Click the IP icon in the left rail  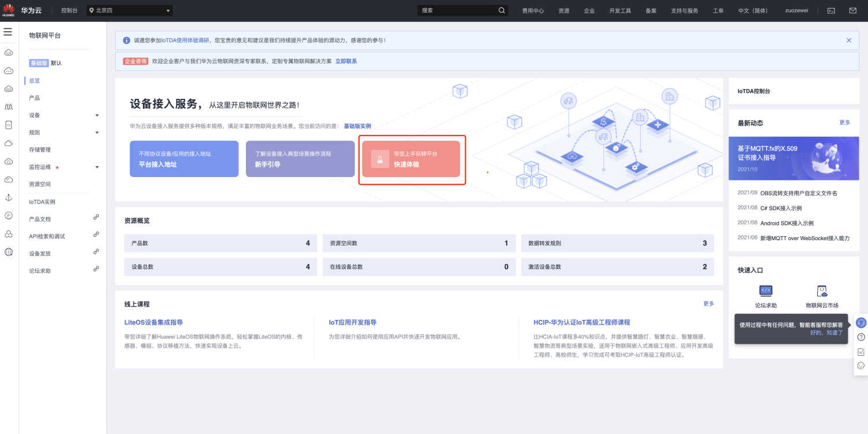tap(9, 215)
